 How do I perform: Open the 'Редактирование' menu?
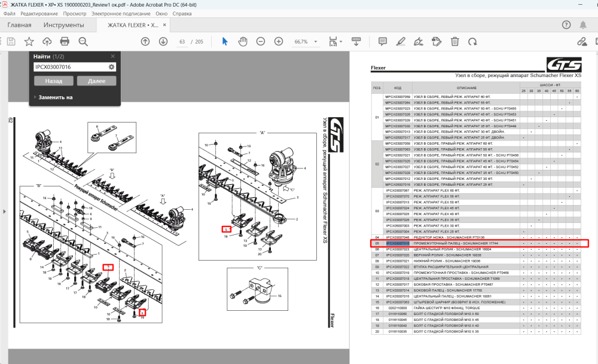[39, 13]
